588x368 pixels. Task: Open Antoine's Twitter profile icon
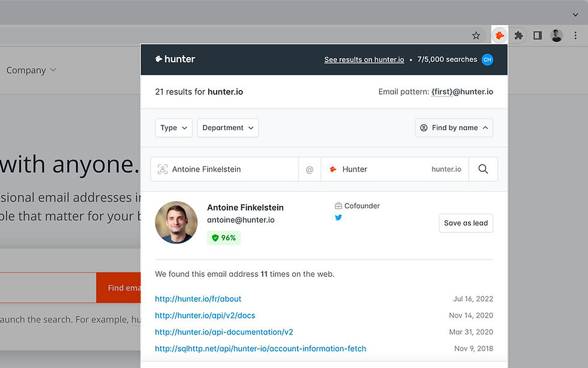click(x=338, y=218)
